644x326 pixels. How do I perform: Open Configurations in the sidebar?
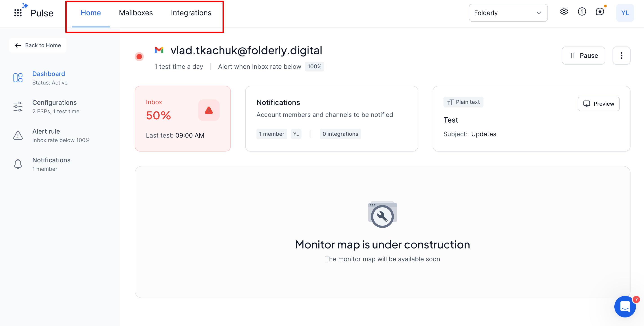coord(54,107)
